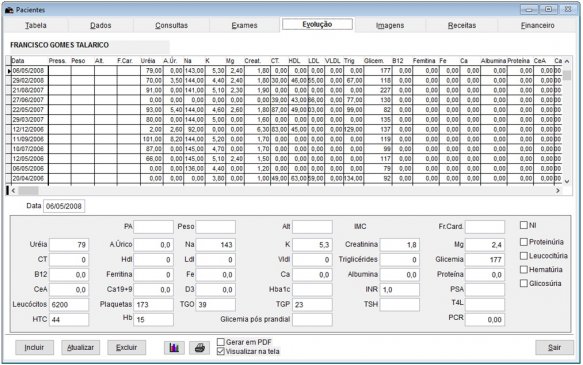Select the grid row dated 20/04/2006

[284, 178]
